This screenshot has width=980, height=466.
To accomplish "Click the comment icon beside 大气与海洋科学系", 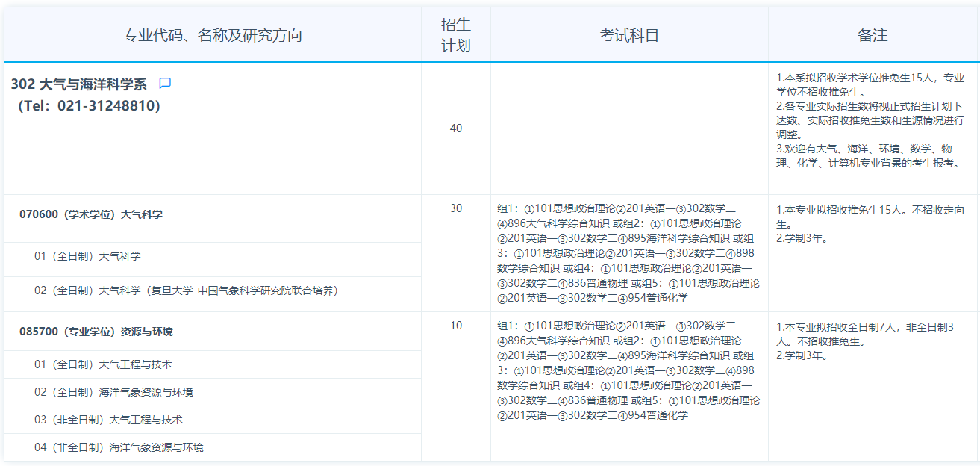I will pyautogui.click(x=165, y=84).
